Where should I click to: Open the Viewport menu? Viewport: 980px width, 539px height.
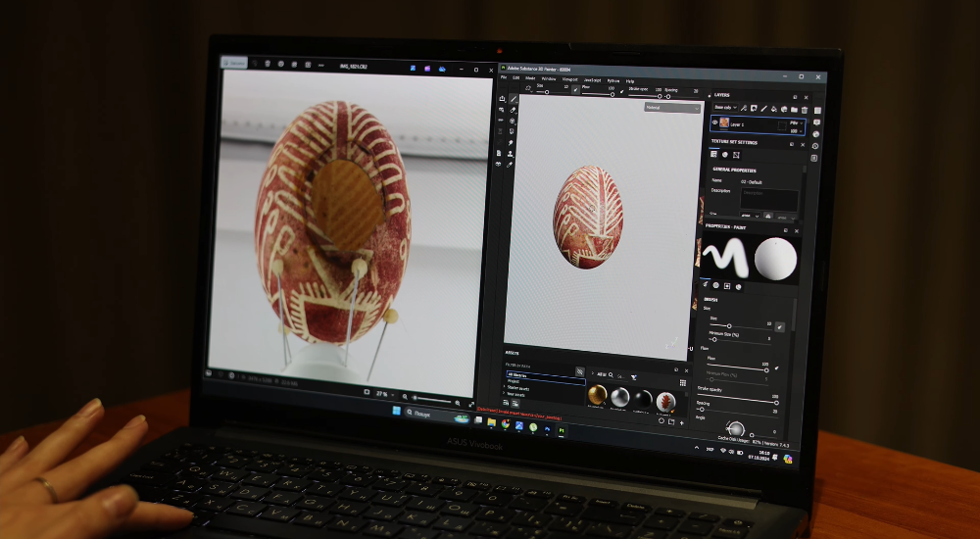point(570,79)
